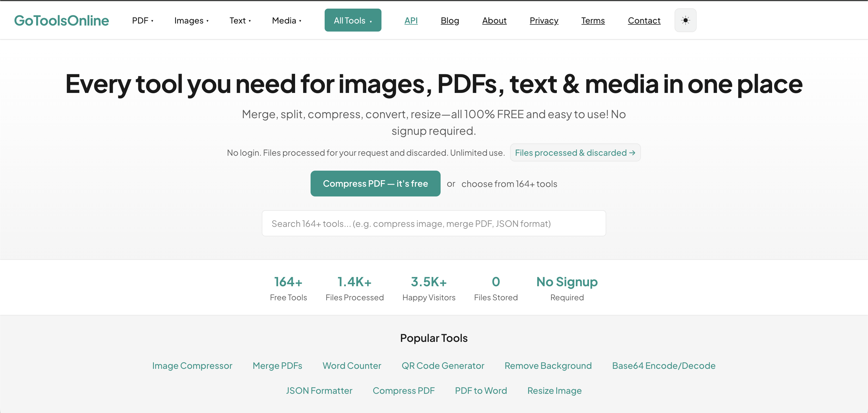Click the tool search box

pyautogui.click(x=434, y=223)
